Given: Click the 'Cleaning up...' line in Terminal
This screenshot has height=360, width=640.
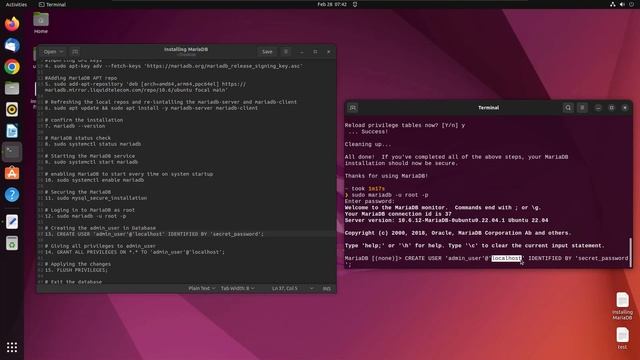Looking at the screenshot, I should point(368,144).
